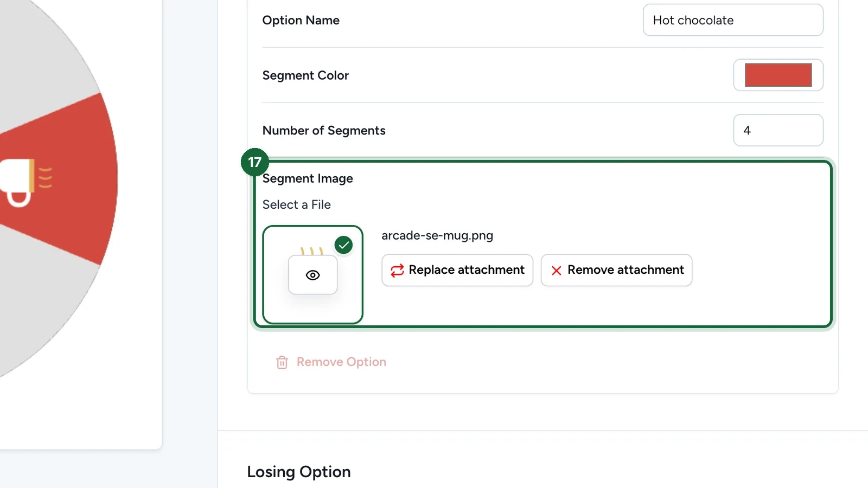Click the red wheel segment with mug
The width and height of the screenshot is (868, 488).
click(x=60, y=179)
